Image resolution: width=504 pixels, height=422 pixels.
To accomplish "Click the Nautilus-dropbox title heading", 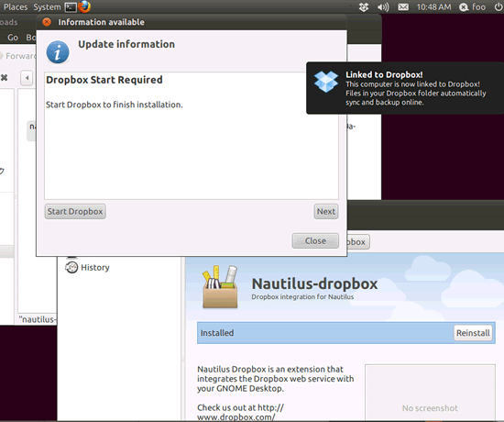I will pyautogui.click(x=314, y=283).
